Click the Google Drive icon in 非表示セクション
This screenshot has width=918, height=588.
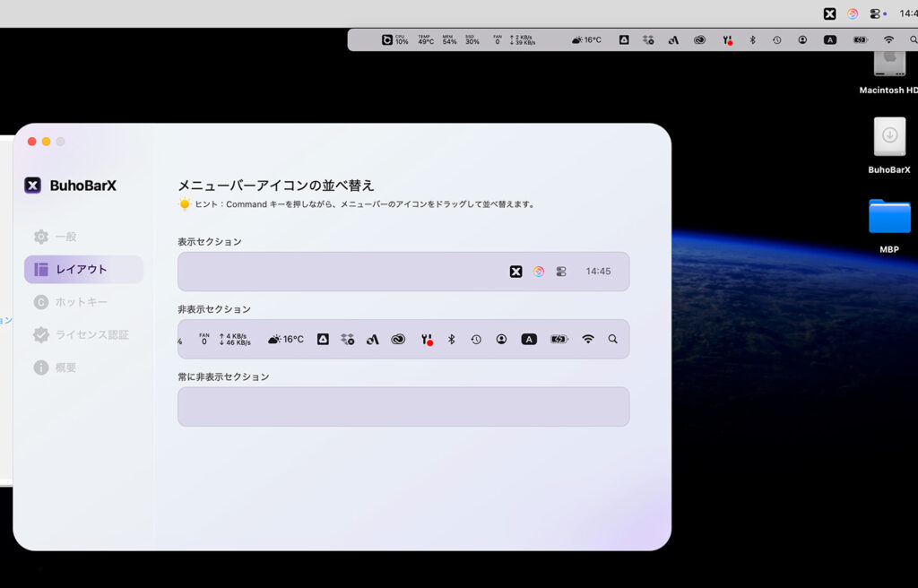(323, 340)
